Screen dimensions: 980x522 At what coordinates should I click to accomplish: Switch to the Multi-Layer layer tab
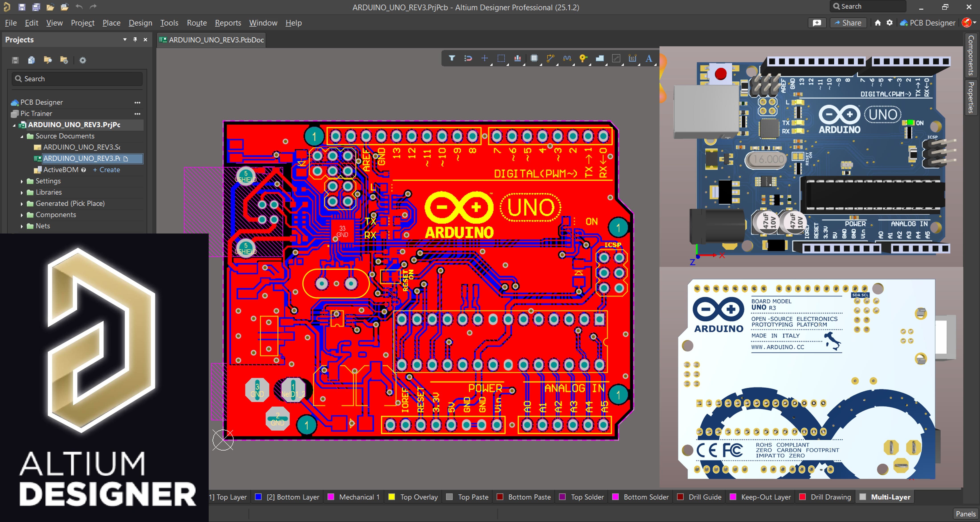(890, 497)
